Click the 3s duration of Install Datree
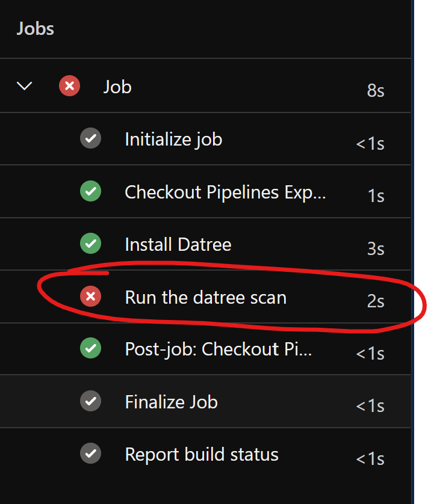 [x=376, y=248]
